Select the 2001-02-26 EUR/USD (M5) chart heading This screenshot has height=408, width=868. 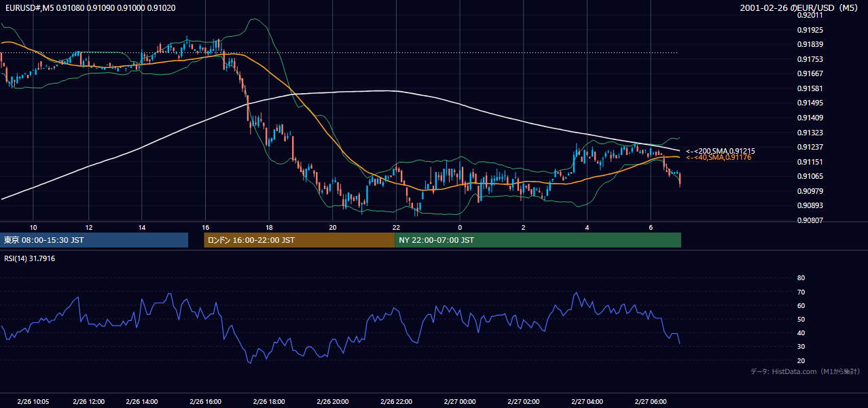799,8
